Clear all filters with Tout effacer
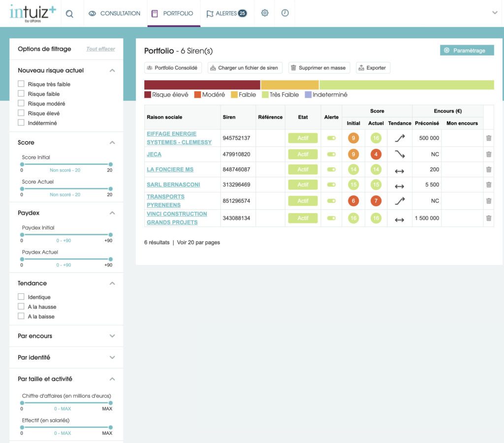 (x=100, y=49)
